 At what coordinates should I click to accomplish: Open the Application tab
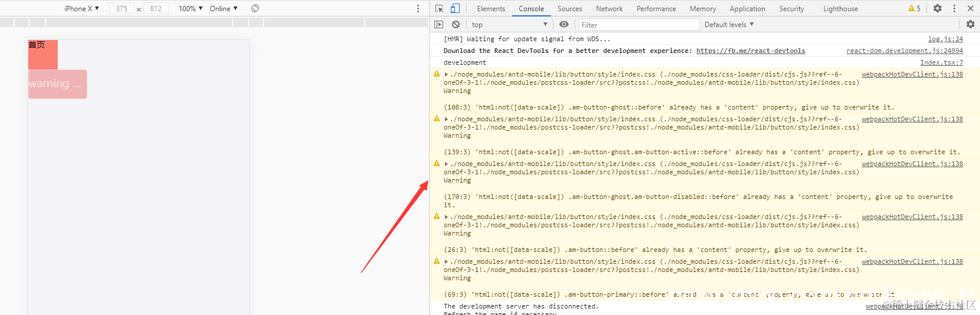747,9
